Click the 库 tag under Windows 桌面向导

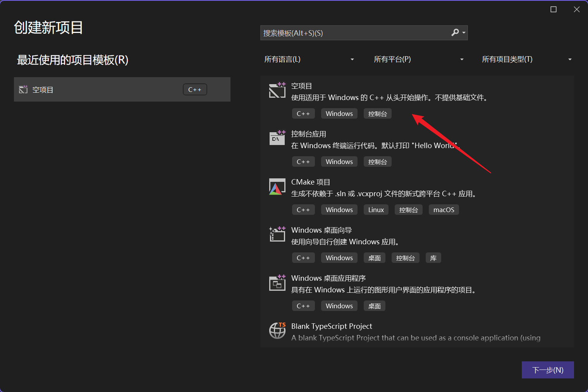tap(433, 258)
